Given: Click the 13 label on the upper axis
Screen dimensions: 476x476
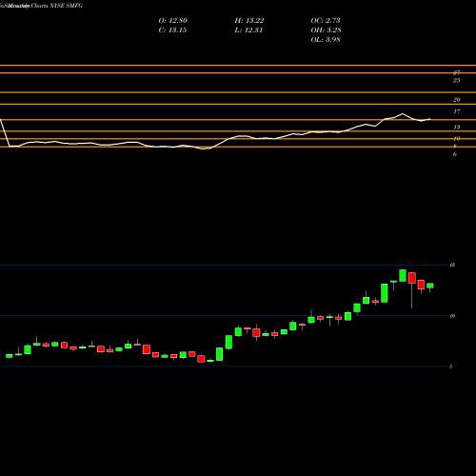Looking at the screenshot, I should (456, 127).
